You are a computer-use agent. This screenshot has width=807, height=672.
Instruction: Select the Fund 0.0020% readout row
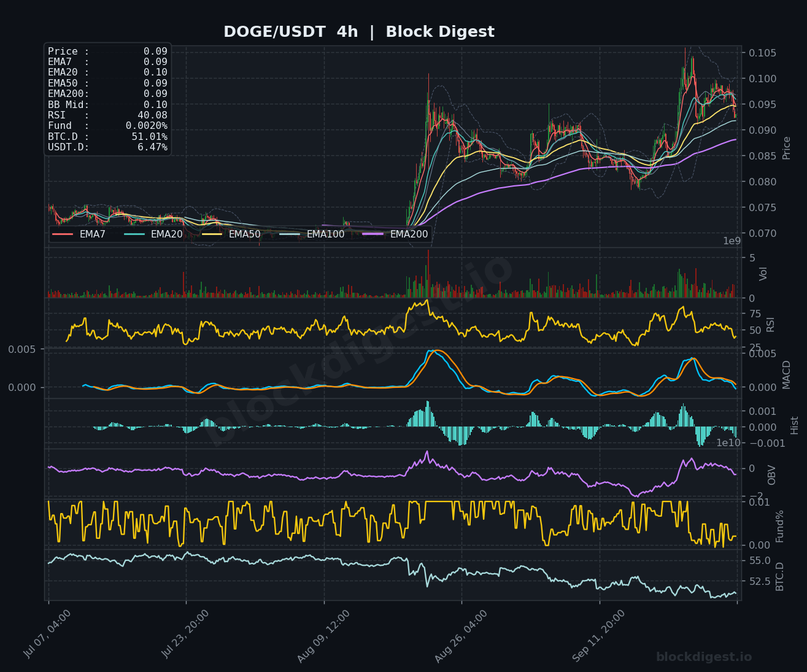(107, 126)
